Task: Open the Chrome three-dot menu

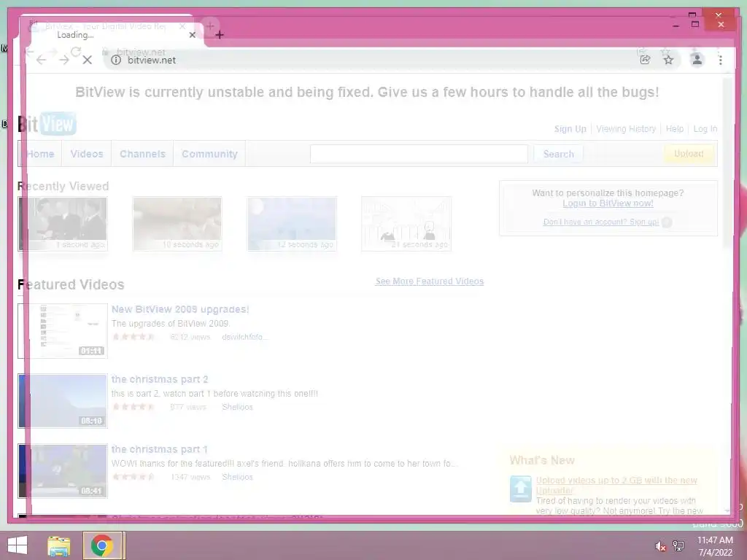Action: pyautogui.click(x=720, y=60)
